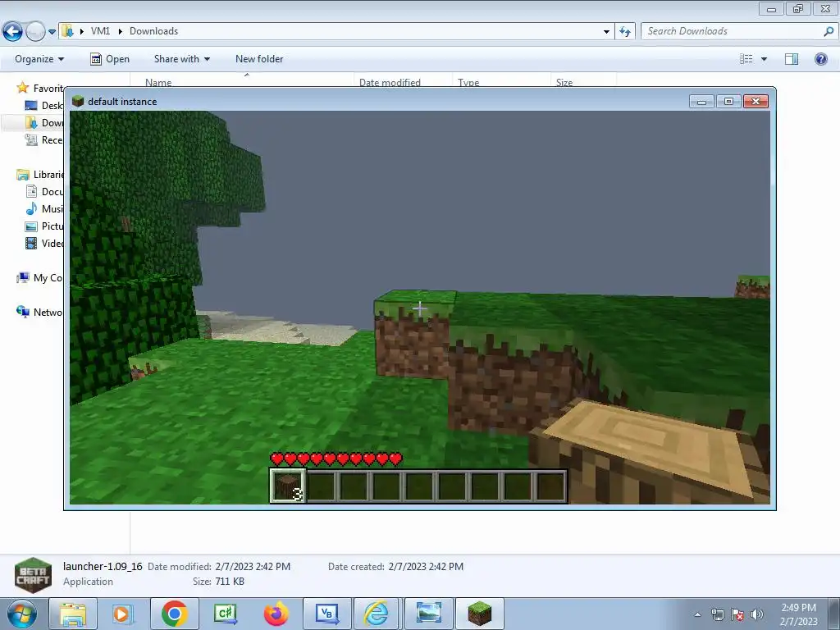Screen dimensions: 840x630
Task: Launch Windows Media Player from taskbar
Action: (122, 614)
